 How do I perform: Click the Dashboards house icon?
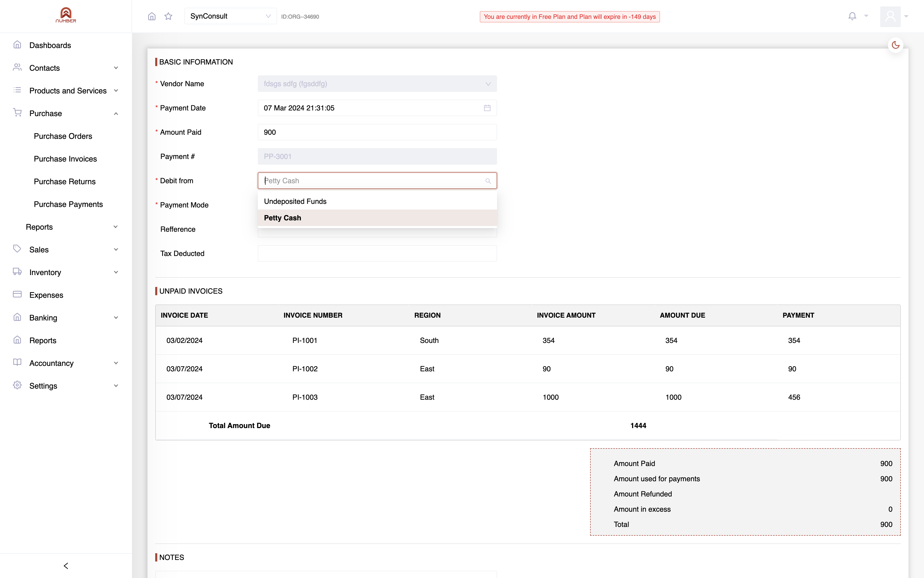[x=17, y=45]
